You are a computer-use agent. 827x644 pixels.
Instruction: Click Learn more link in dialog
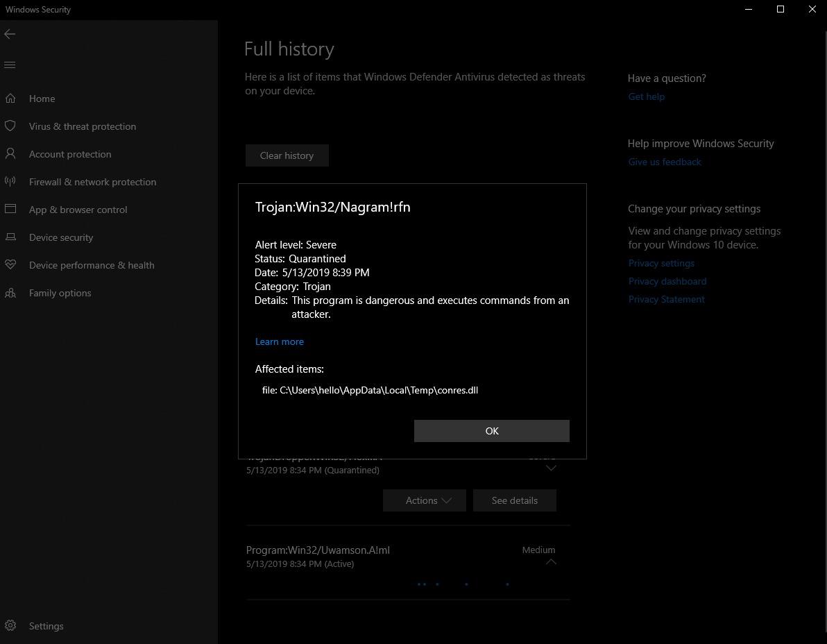[x=279, y=341]
